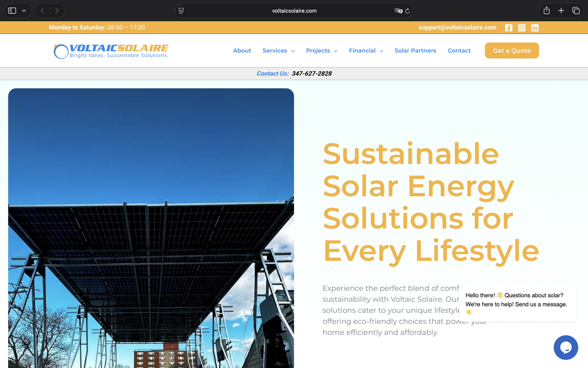The image size is (588, 368).
Task: Toggle the Safari sidebar
Action: (12, 11)
